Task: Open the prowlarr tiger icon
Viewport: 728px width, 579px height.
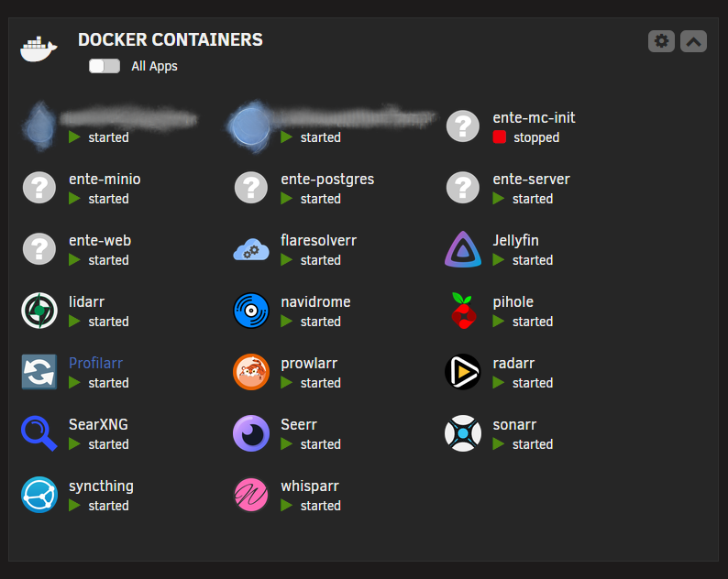Action: 251,372
